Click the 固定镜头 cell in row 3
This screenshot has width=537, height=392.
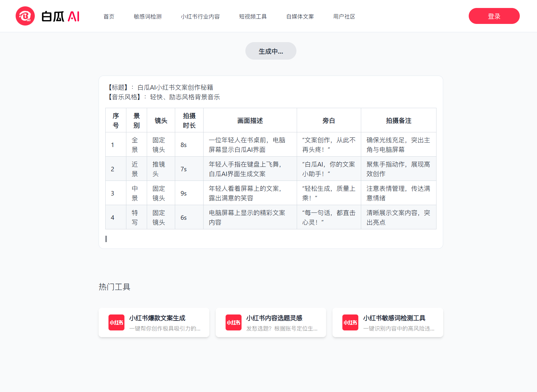pyautogui.click(x=161, y=193)
